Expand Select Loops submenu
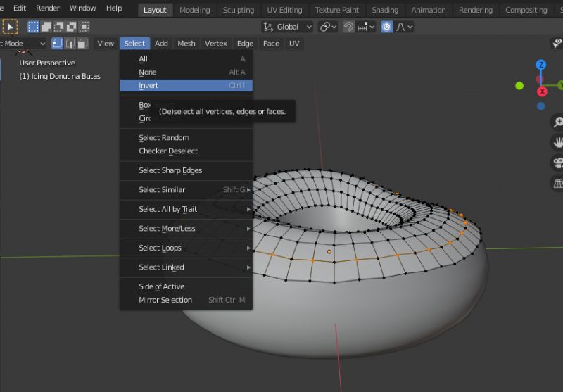The image size is (563, 392). coord(186,248)
